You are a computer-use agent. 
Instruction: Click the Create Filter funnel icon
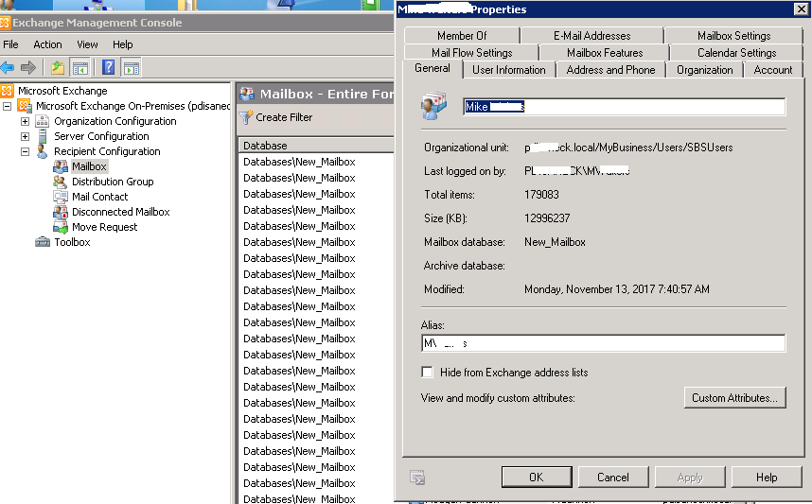246,117
